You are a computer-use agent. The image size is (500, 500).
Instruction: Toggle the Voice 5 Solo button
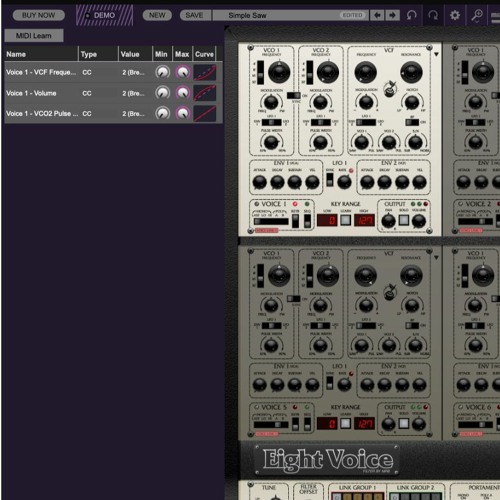pyautogui.click(x=404, y=423)
